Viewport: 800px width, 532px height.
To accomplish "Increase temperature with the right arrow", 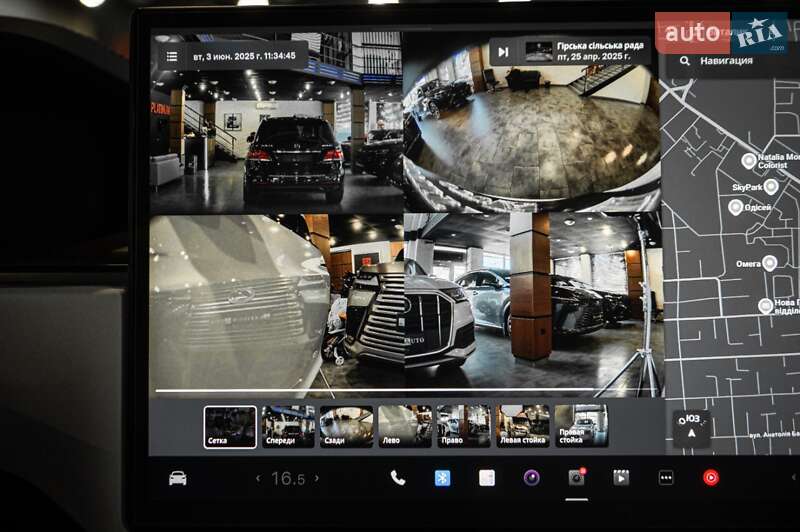I will 319,479.
